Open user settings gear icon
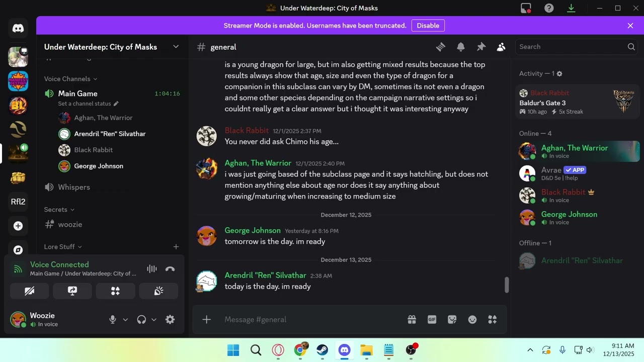The image size is (644, 362). pos(170,320)
